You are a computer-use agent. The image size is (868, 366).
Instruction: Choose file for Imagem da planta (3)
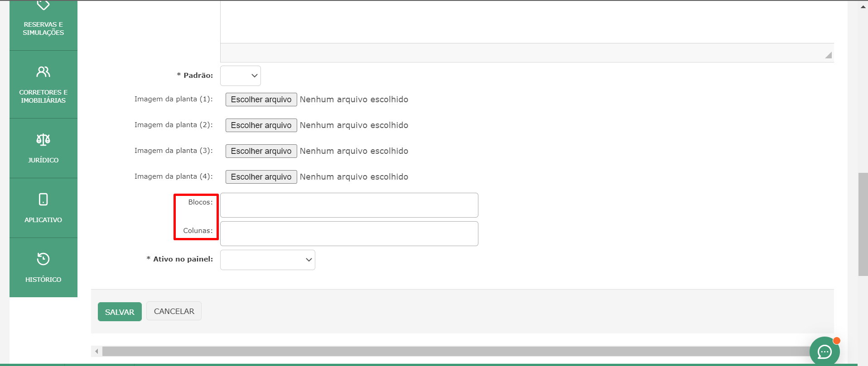261,151
